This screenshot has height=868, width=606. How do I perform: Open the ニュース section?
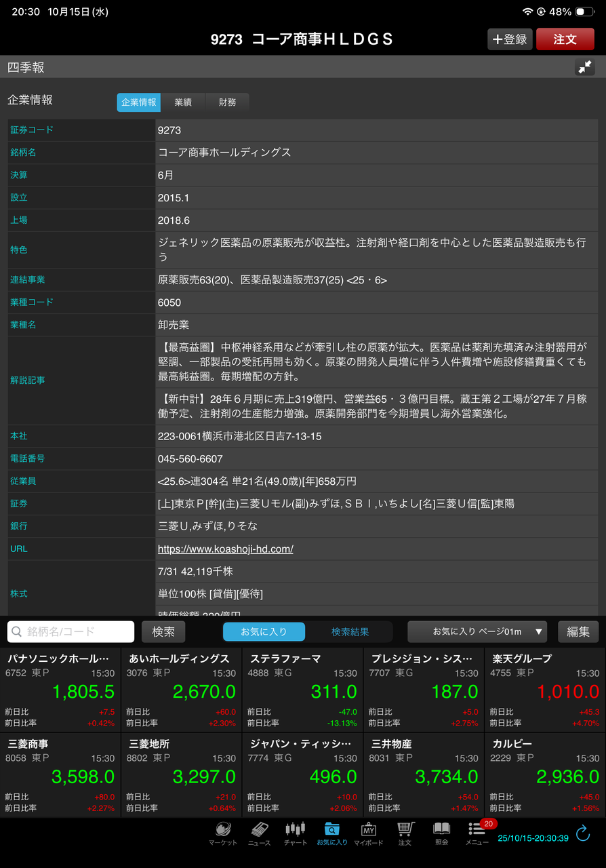point(259,833)
